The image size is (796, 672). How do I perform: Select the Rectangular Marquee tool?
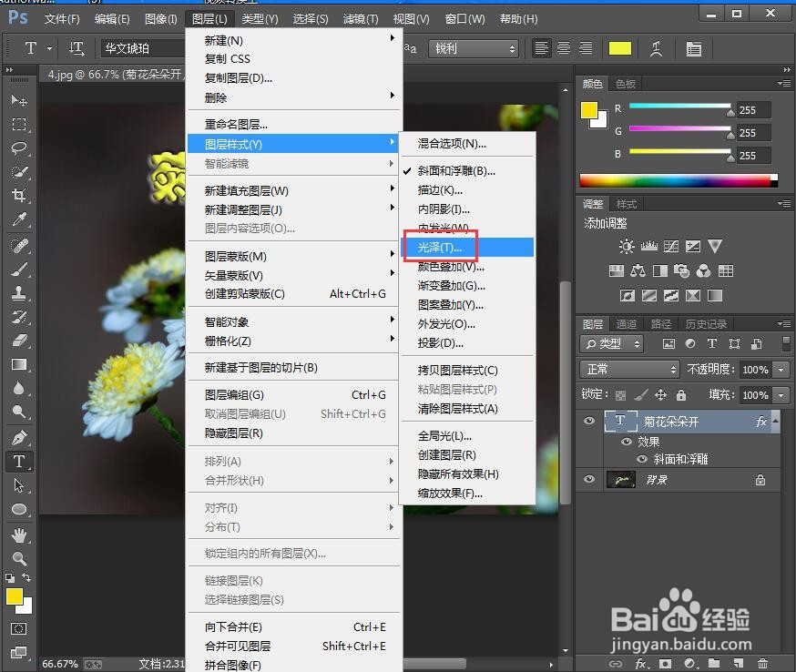tap(19, 125)
